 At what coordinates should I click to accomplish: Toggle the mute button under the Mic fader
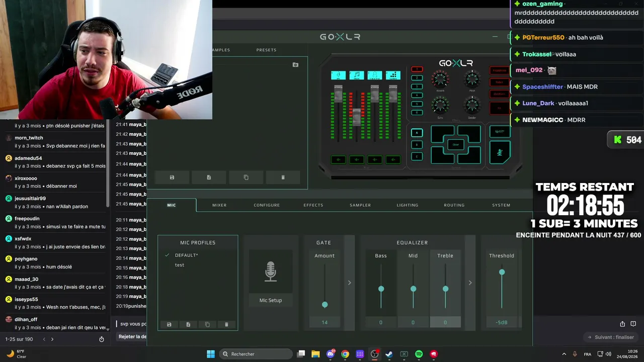click(x=338, y=160)
